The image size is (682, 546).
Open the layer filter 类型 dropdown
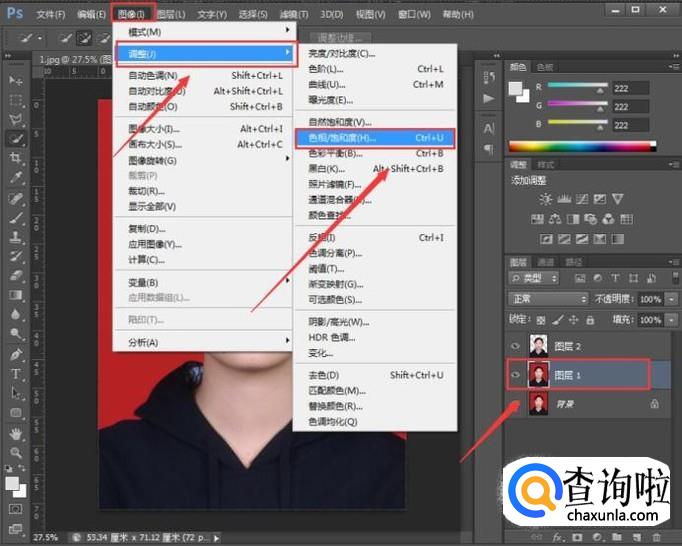point(534,279)
